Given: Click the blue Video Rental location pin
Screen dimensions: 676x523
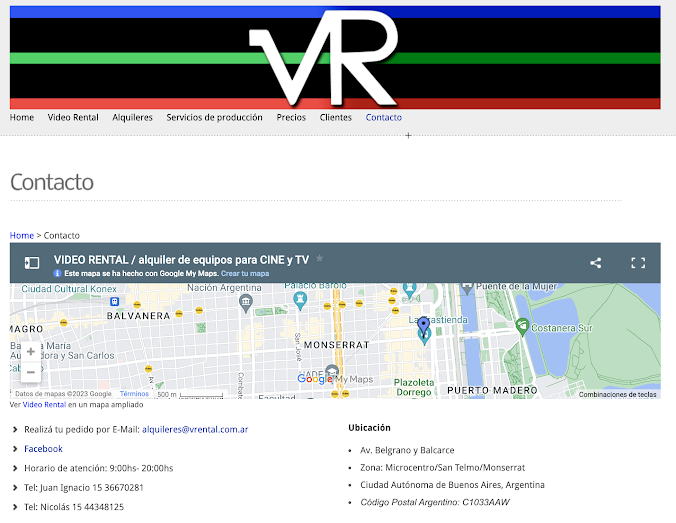Looking at the screenshot, I should (x=424, y=327).
